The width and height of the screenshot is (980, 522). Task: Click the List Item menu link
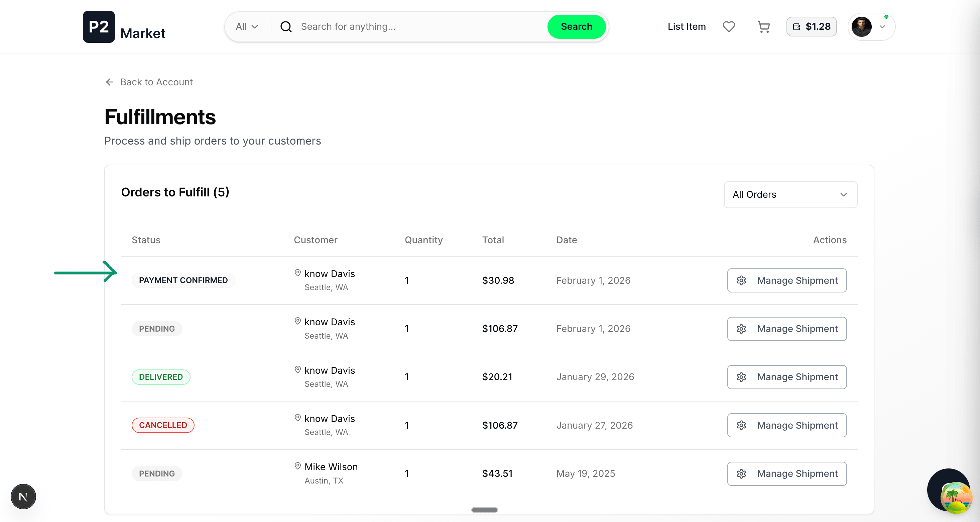pyautogui.click(x=686, y=27)
